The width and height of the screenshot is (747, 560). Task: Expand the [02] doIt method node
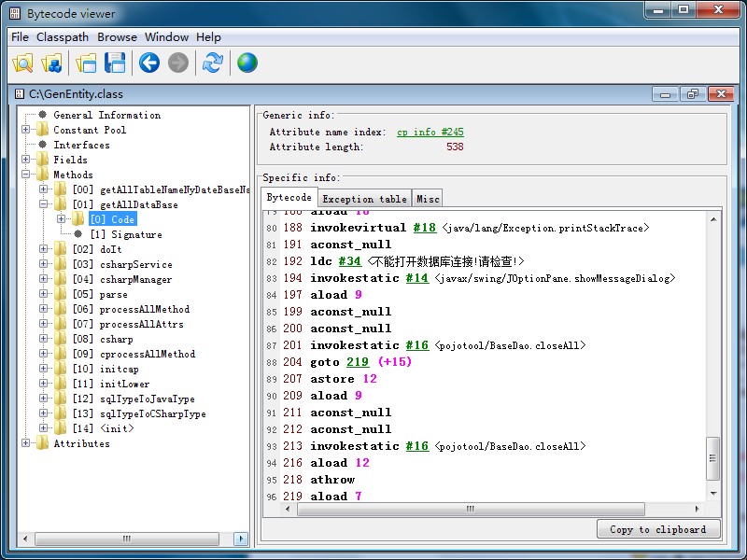(44, 249)
